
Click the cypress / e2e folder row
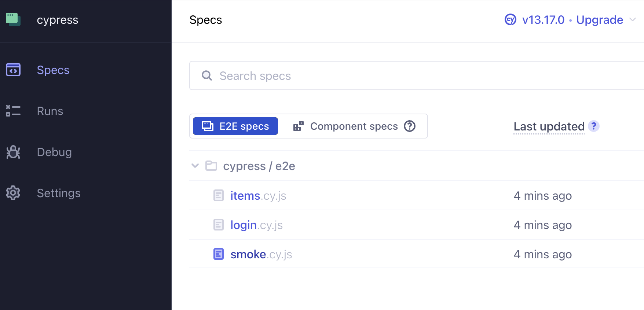click(x=259, y=166)
